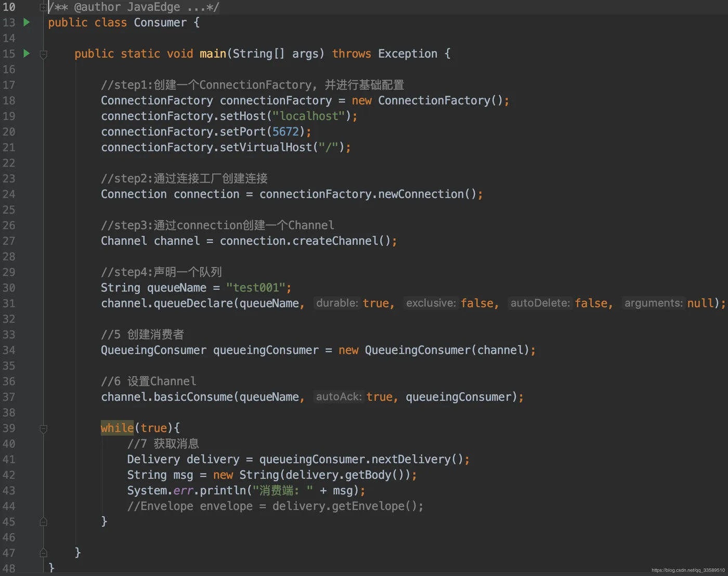Viewport: 728px width, 576px height.
Task: Click line number 39 in gutter
Action: (9, 428)
